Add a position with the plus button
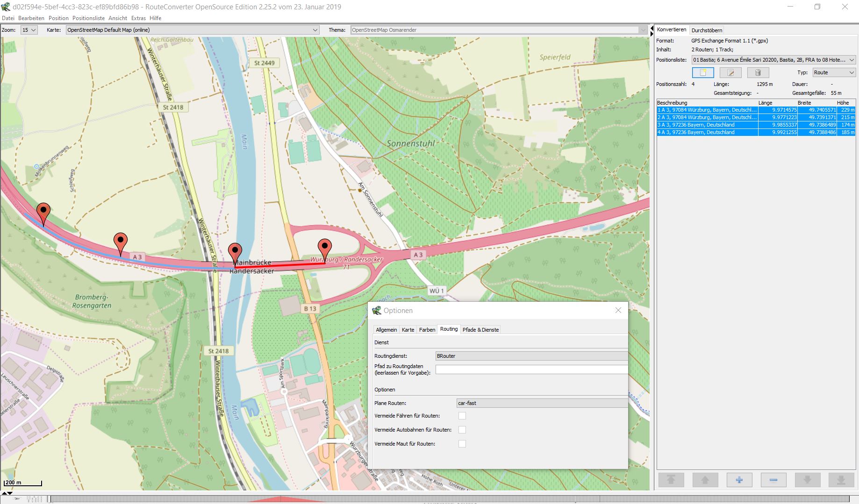Screen dimensions: 859x504 pyautogui.click(x=739, y=480)
